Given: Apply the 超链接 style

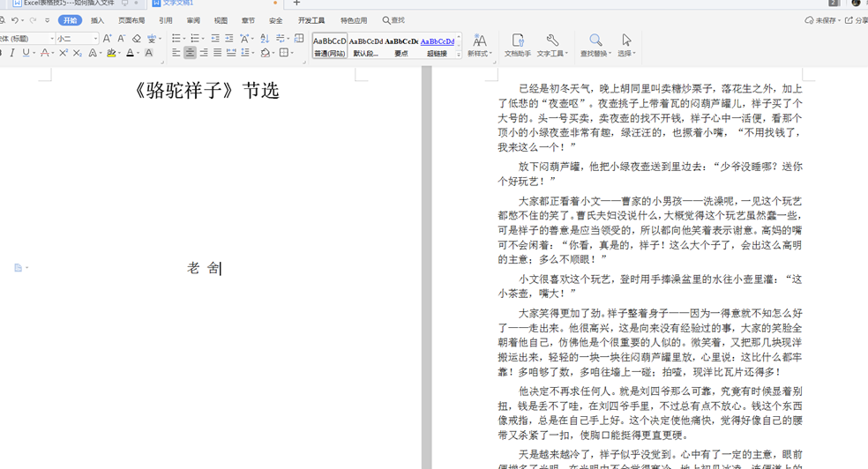Looking at the screenshot, I should [x=437, y=46].
